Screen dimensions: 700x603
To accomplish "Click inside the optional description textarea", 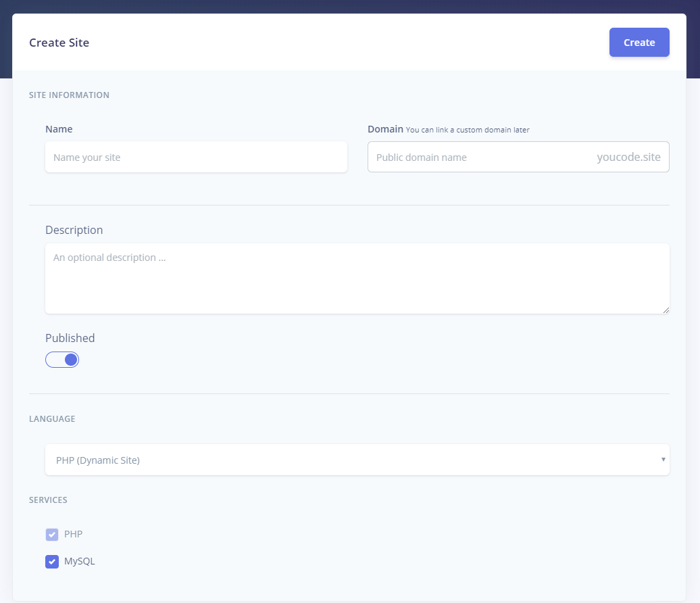I will pyautogui.click(x=357, y=277).
